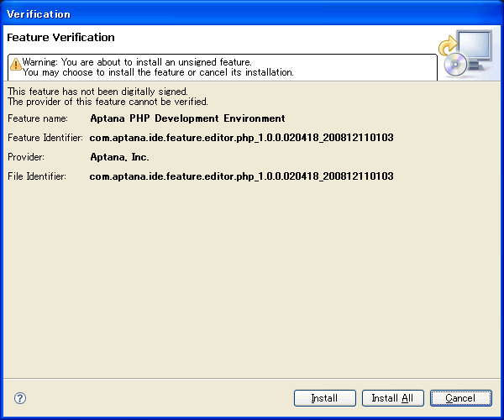
Task: Click the 'File Identifier:' label
Action: click(x=37, y=176)
